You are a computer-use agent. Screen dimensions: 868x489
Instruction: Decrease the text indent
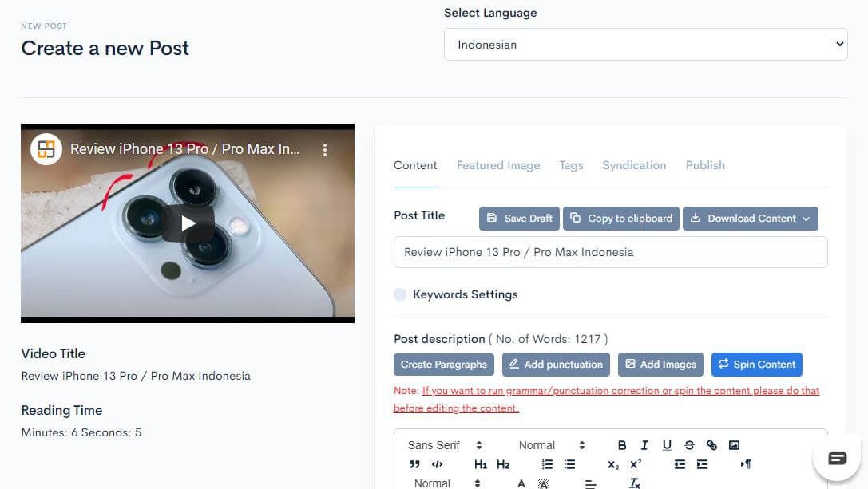[x=680, y=464]
